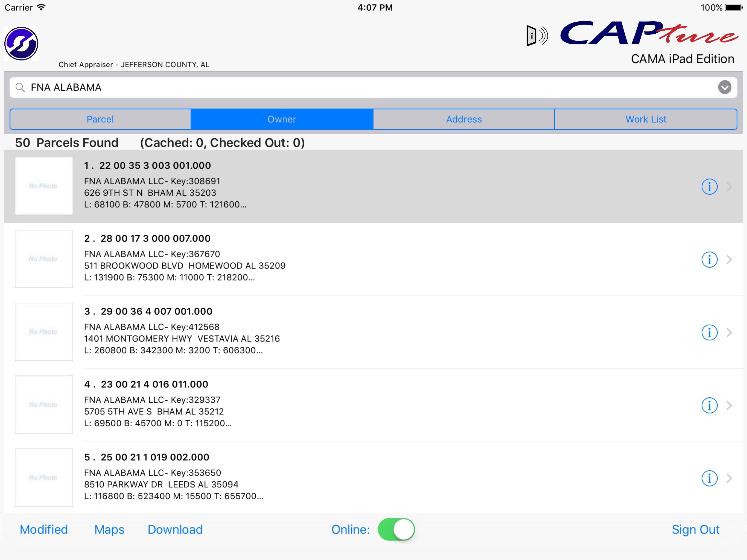
Task: Tap the No Photo thumbnail for Key:367670
Action: pyautogui.click(x=44, y=259)
